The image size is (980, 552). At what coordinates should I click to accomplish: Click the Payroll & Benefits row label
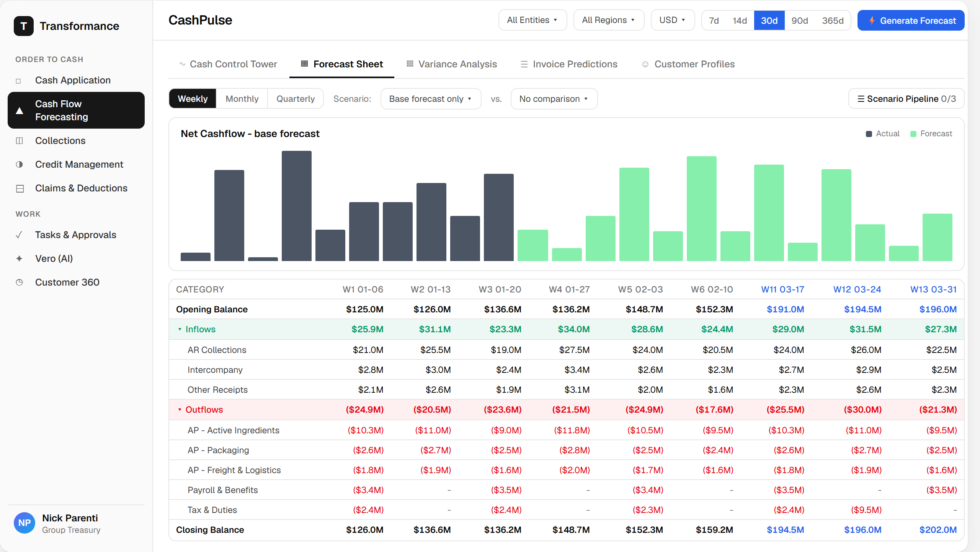point(222,490)
